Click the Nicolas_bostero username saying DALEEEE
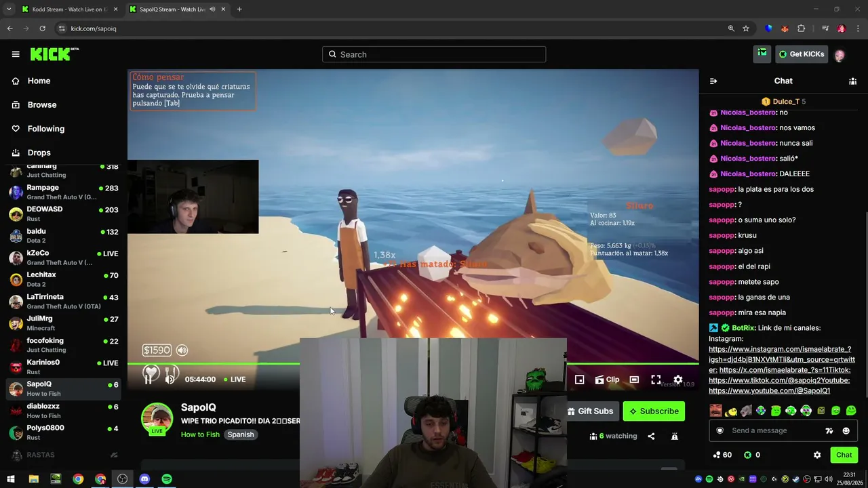 point(747,174)
